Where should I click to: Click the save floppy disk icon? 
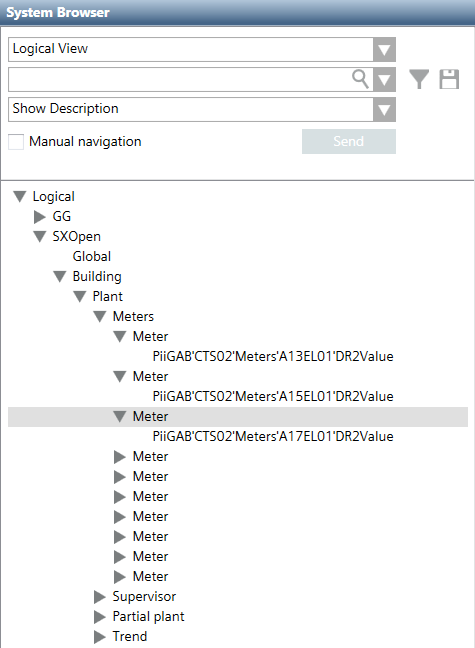pos(449,79)
